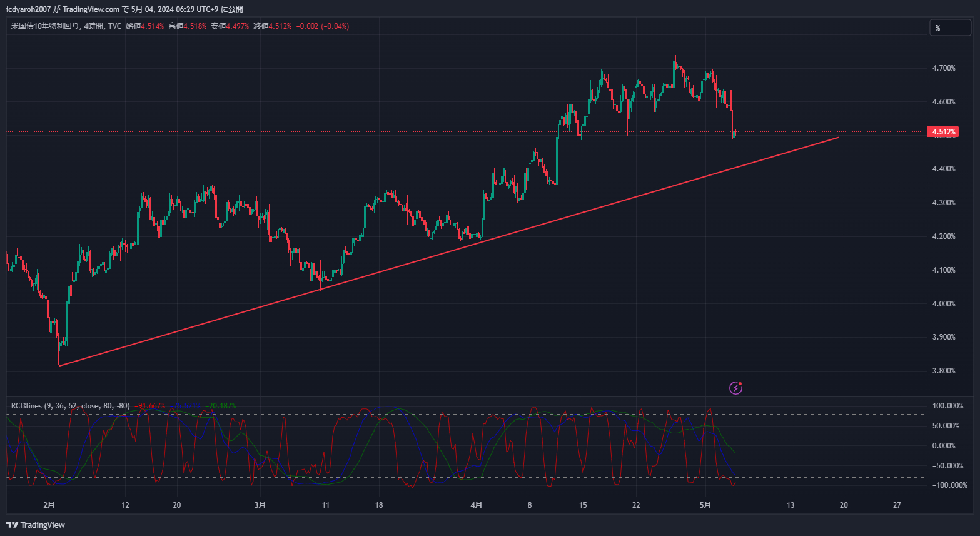This screenshot has height=536, width=980.
Task: Open the RCI3lines indicator legend
Action: [71, 406]
